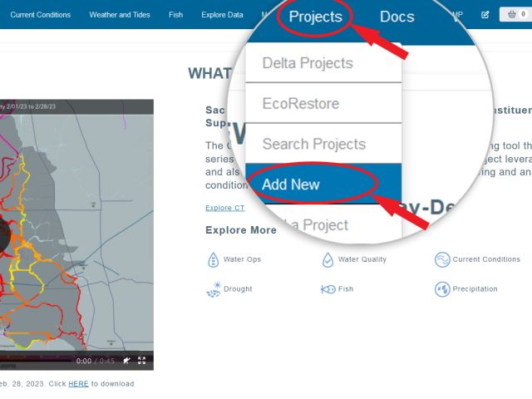Open Drought link text

238,289
